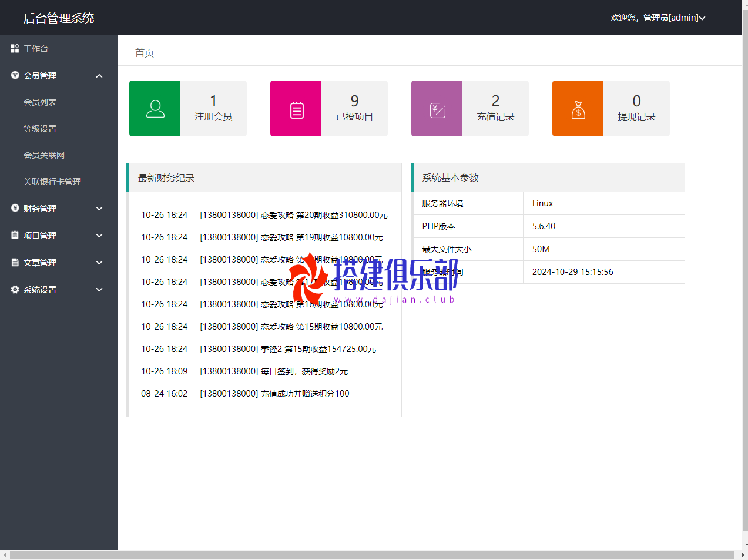The height and width of the screenshot is (560, 748).
Task: Click the 后台管理系统 title logo
Action: pos(59,18)
